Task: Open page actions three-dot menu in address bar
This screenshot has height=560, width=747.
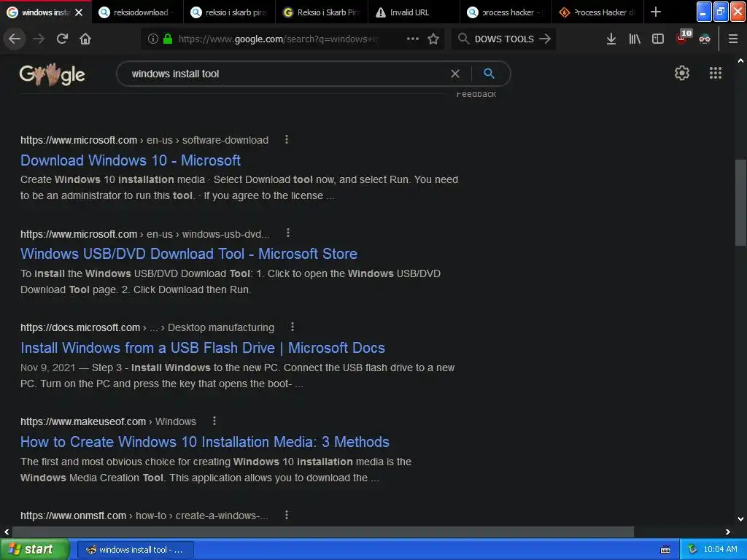Action: pyautogui.click(x=413, y=39)
